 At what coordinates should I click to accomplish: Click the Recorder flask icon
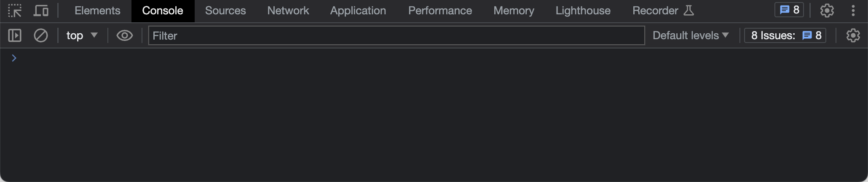[x=689, y=11]
